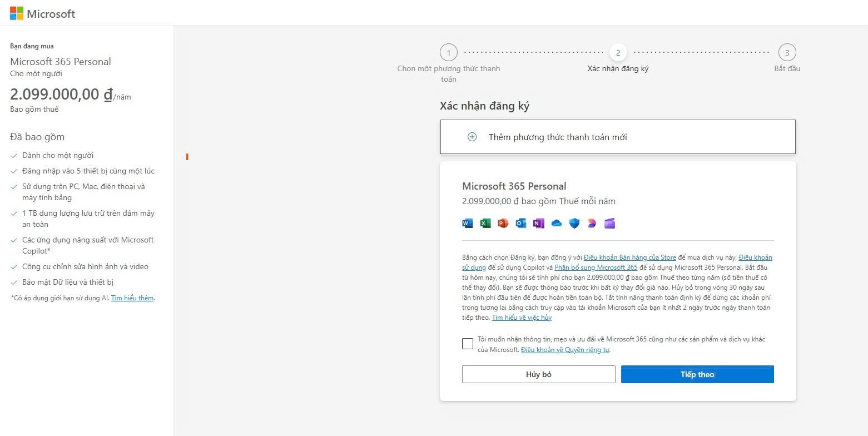Follow the Tìm hiểu về việc hủy link
The height and width of the screenshot is (436, 868).
[x=522, y=318]
